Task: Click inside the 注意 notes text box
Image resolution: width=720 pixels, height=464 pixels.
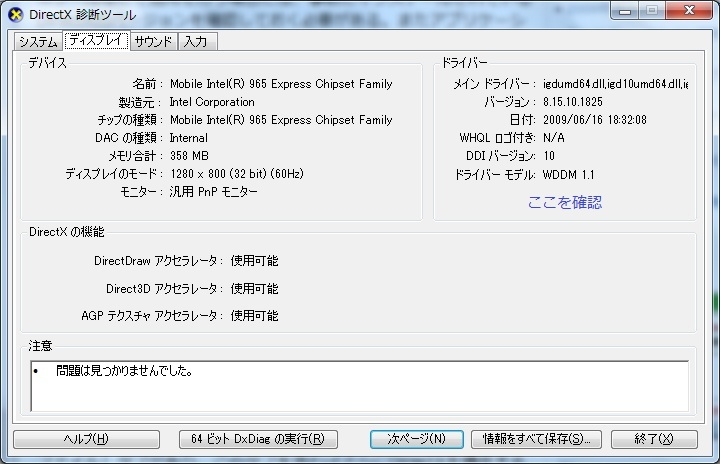Action: pos(360,386)
